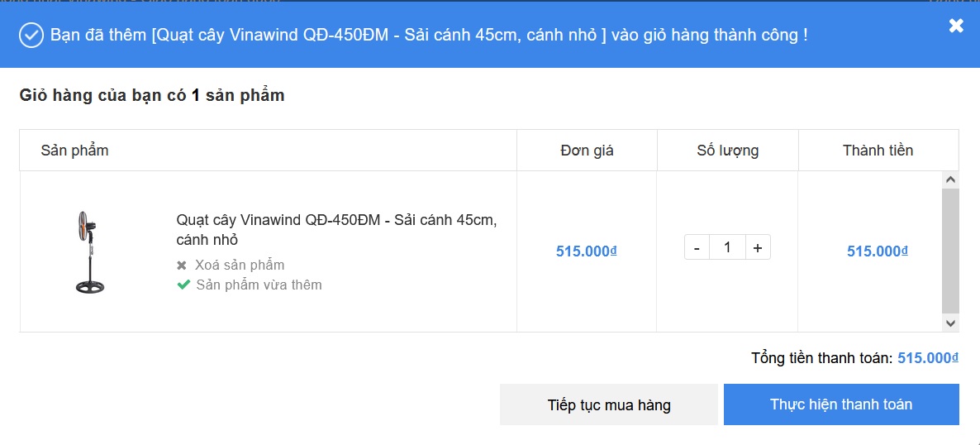
Task: Increase quantity with the plus button
Action: click(758, 247)
